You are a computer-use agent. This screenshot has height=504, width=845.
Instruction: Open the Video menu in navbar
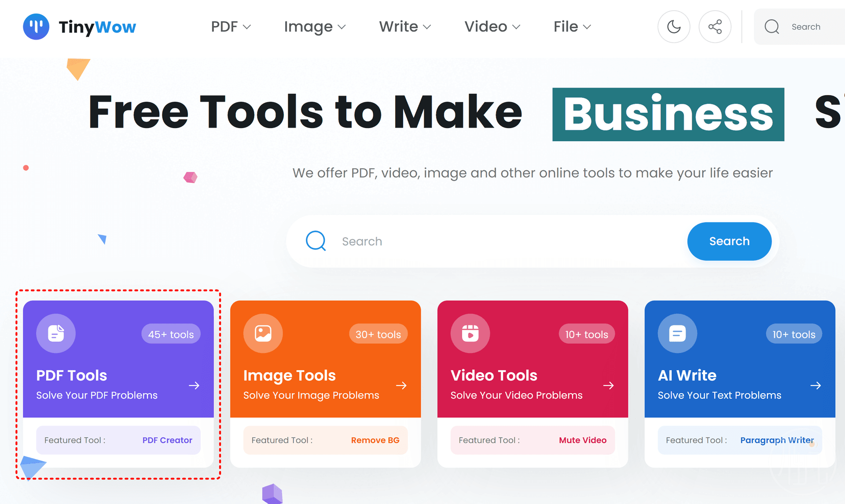[492, 27]
